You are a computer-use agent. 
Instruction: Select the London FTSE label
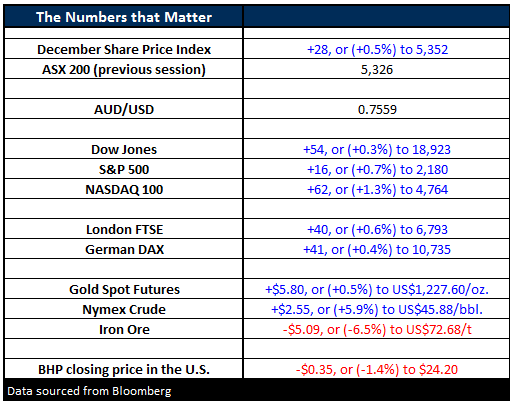[x=124, y=229]
